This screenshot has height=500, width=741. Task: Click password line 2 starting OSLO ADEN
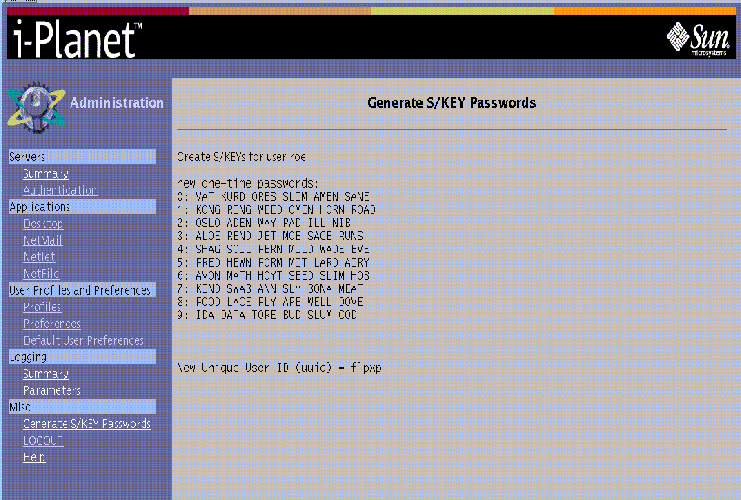[x=264, y=223]
